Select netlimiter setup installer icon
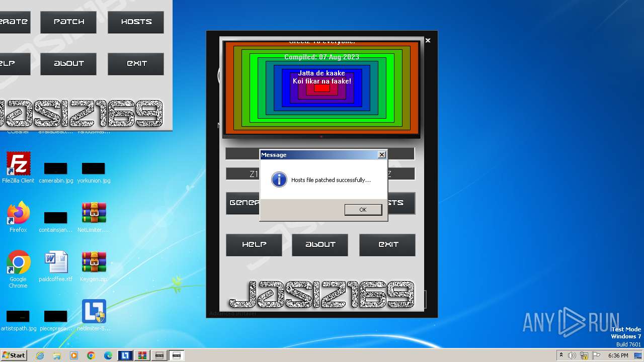This screenshot has height=362, width=644. click(x=94, y=316)
